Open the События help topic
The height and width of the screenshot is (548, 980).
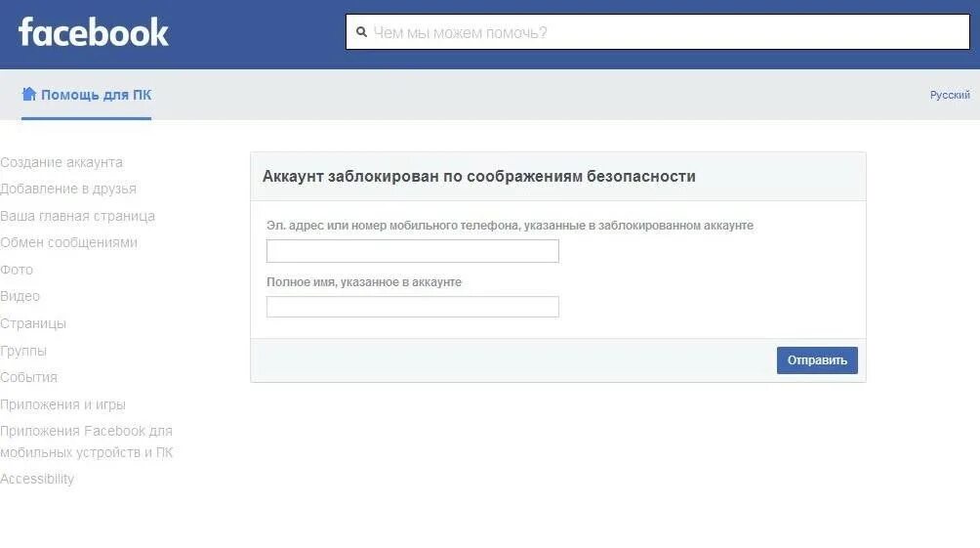[28, 377]
